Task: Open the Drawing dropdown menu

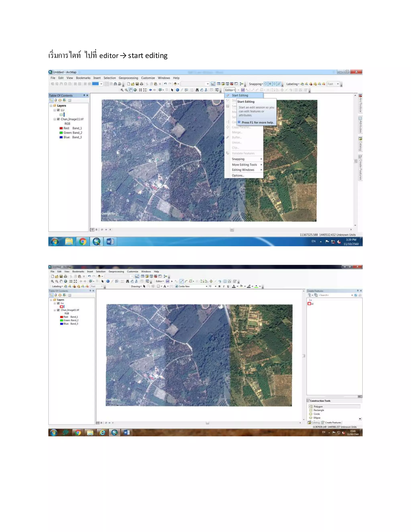Action: tap(136, 286)
